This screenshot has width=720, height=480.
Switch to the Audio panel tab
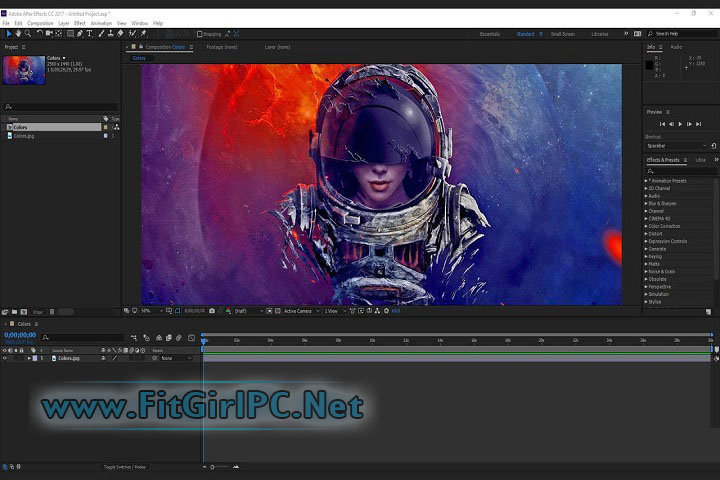[676, 47]
